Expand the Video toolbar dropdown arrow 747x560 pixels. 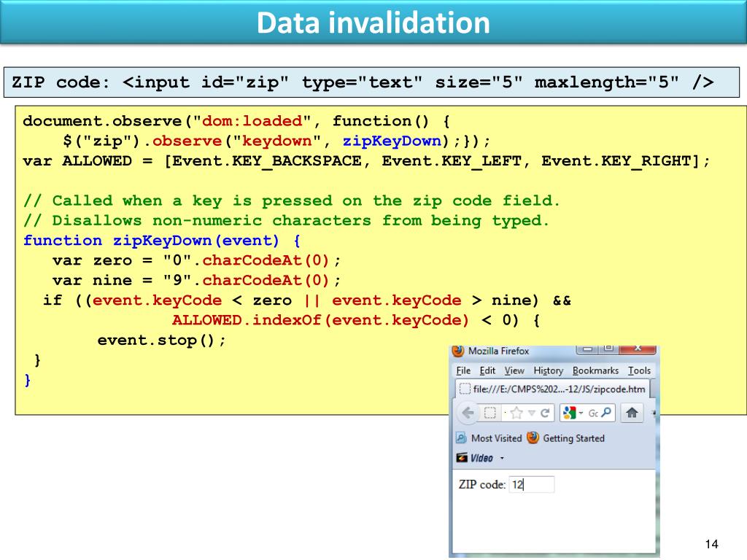point(502,458)
